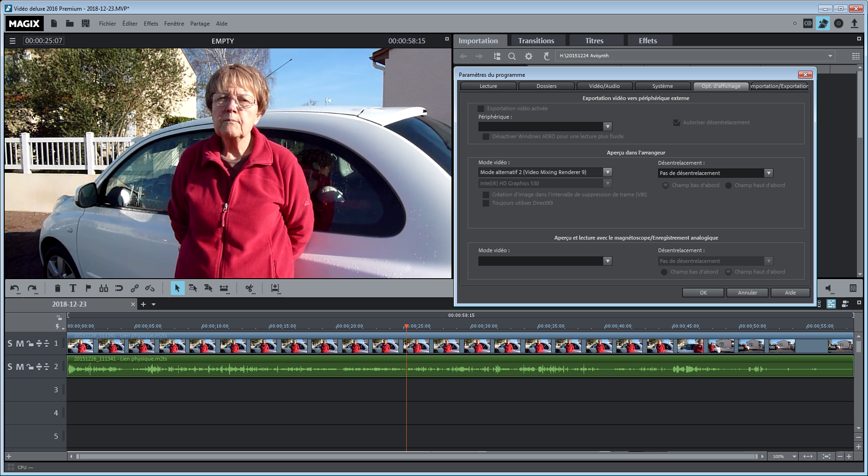
Task: Click the burn disc icon in top bar
Action: click(x=839, y=23)
